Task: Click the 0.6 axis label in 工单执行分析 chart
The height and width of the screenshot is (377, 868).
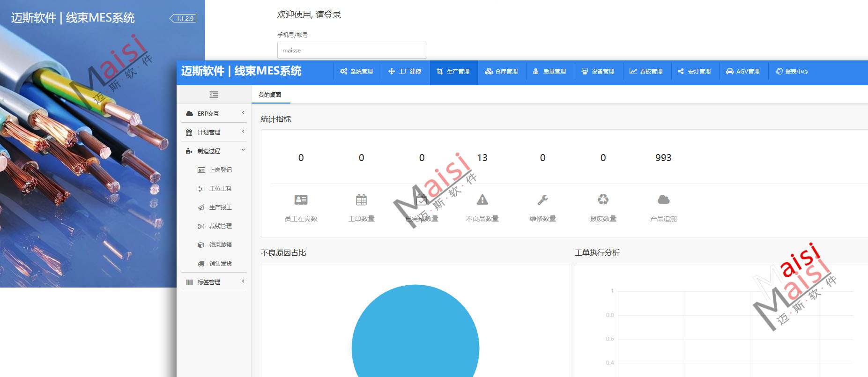Action: 610,339
